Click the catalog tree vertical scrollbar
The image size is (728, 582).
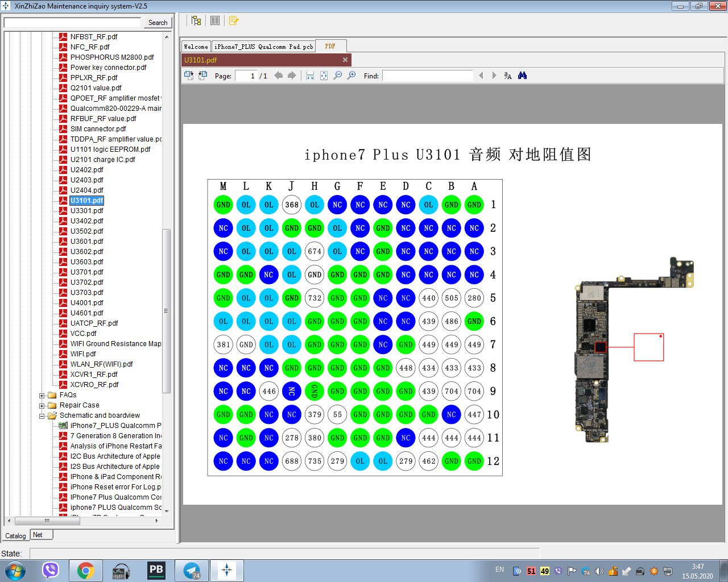(x=166, y=310)
